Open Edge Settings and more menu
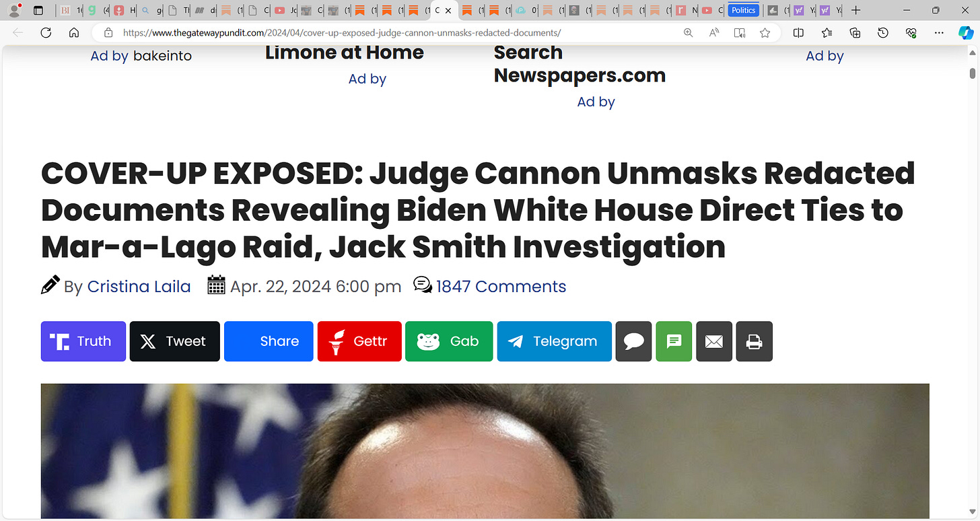 pos(939,32)
